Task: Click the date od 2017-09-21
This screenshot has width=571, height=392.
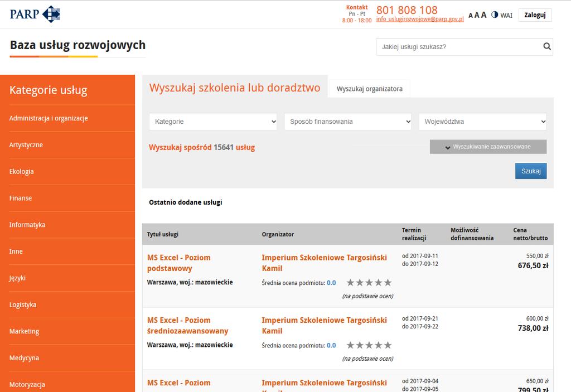Action: pyautogui.click(x=420, y=318)
